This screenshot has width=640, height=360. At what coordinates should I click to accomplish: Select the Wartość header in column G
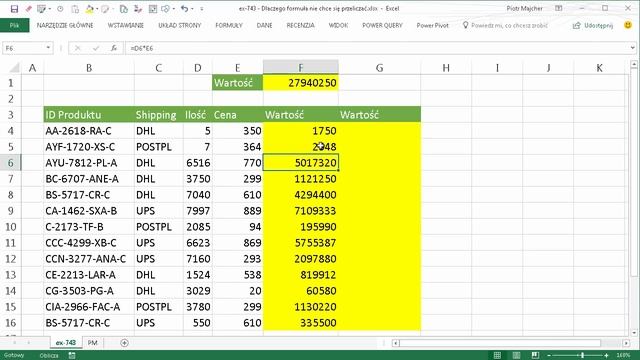pos(380,115)
